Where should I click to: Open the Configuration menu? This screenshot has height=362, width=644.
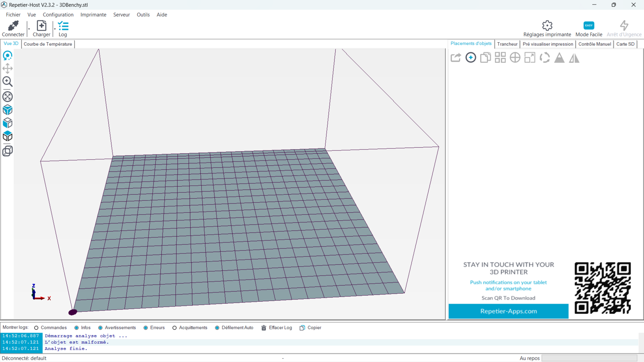pyautogui.click(x=58, y=15)
